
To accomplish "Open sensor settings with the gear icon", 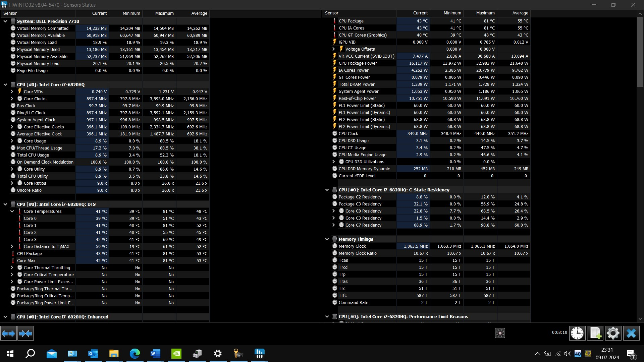I will (613, 333).
